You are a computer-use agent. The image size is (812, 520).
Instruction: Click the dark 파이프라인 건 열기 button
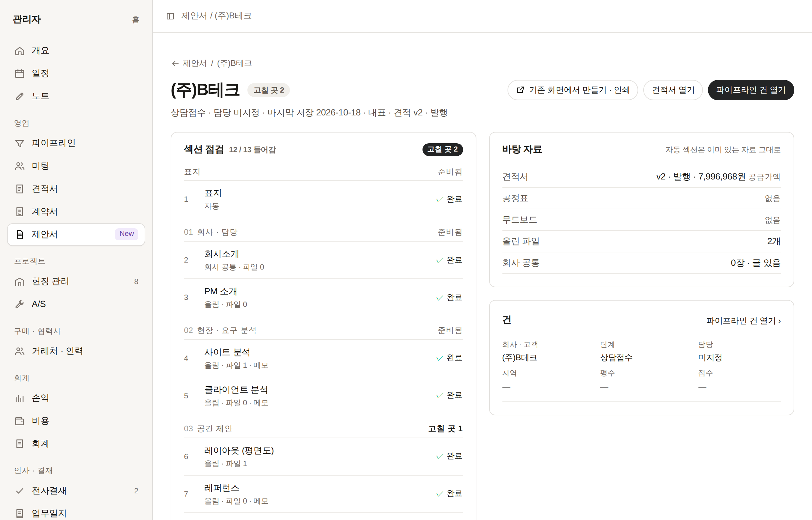pos(751,90)
